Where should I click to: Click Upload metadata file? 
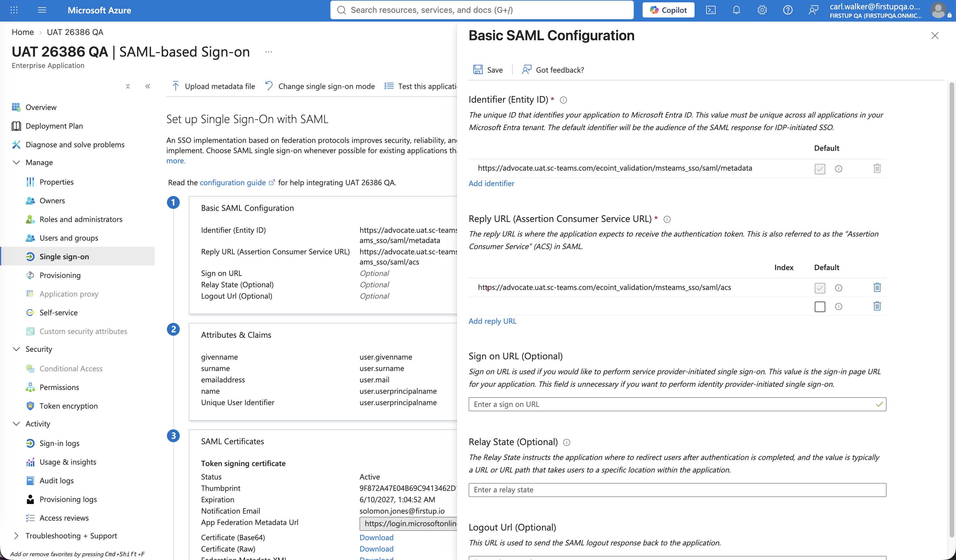pos(213,86)
